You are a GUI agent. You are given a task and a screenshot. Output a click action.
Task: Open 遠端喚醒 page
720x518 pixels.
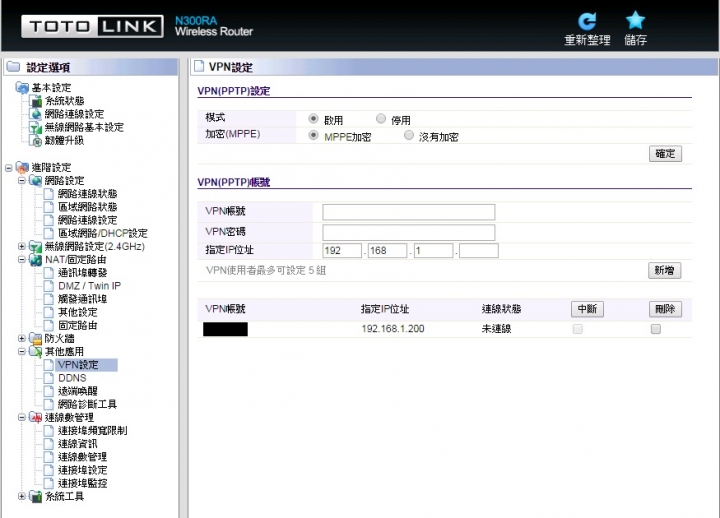click(78, 391)
